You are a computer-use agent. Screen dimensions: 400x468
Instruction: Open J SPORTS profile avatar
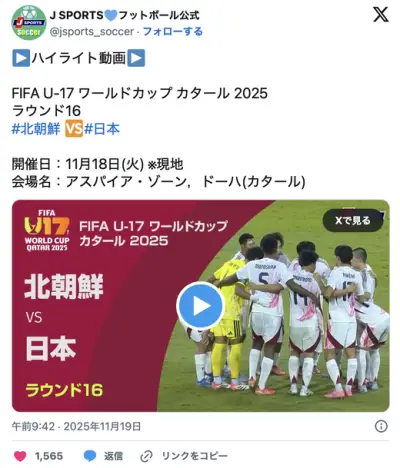click(29, 23)
